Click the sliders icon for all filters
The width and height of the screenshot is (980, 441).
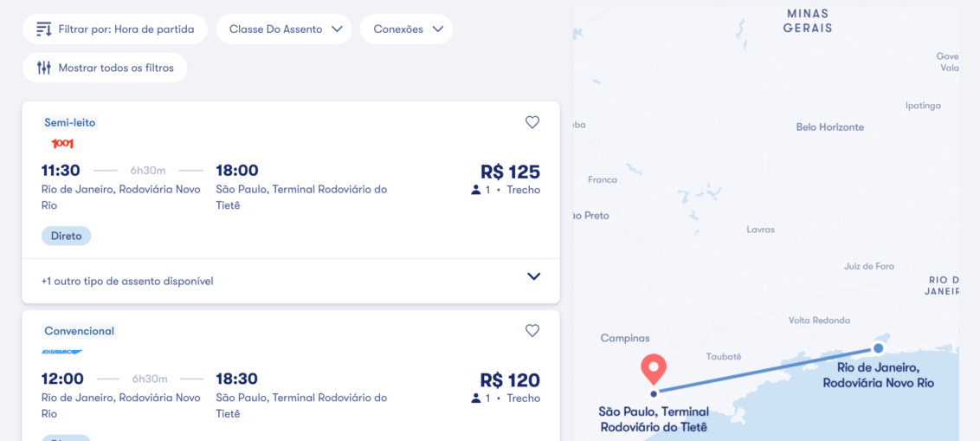pos(44,68)
